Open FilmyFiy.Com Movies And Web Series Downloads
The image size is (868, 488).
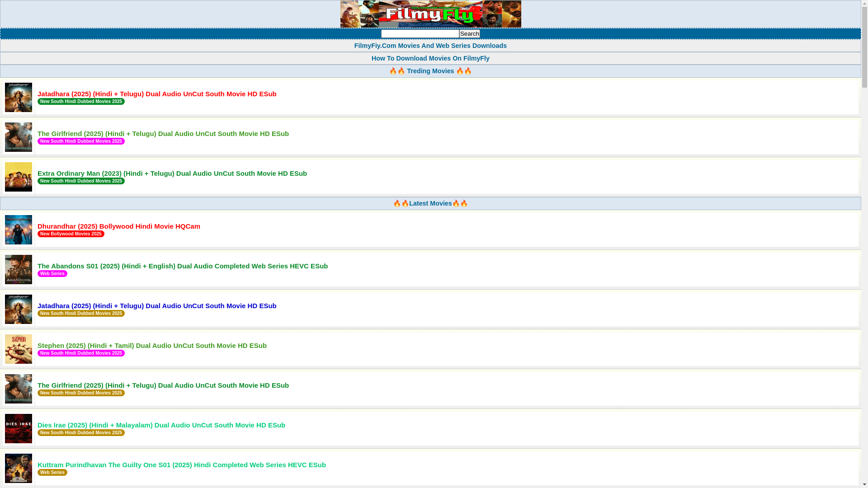pos(430,46)
